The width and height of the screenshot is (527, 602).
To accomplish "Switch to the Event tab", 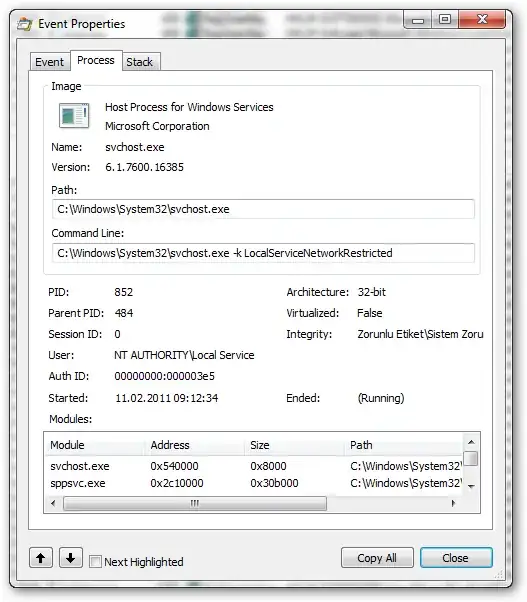I will click(50, 62).
